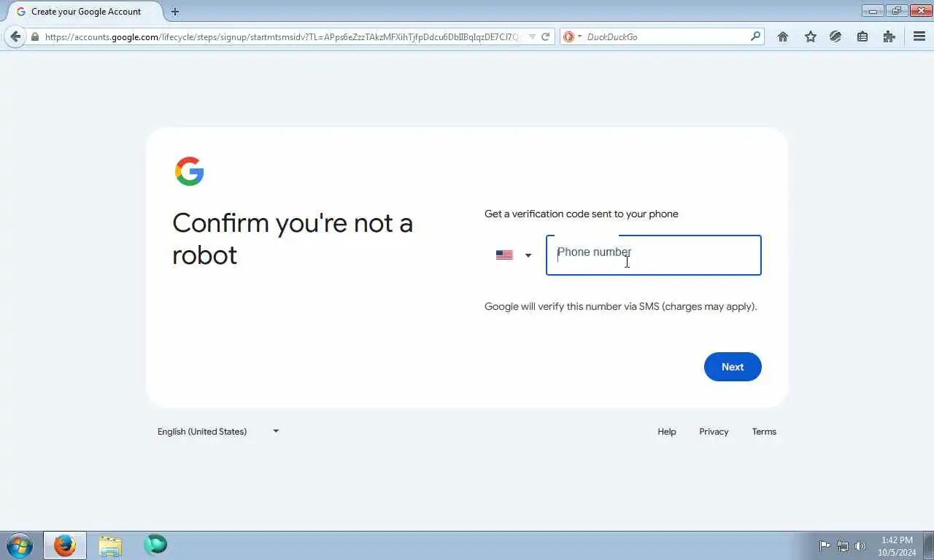This screenshot has width=934, height=560.
Task: Click the DuckDuckGo search engine icon
Action: (568, 36)
